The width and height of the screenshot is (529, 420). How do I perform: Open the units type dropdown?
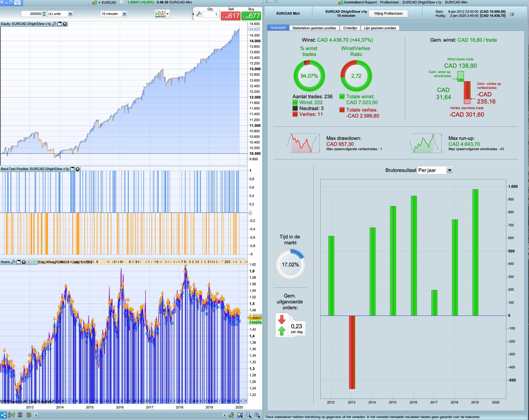tap(70, 14)
